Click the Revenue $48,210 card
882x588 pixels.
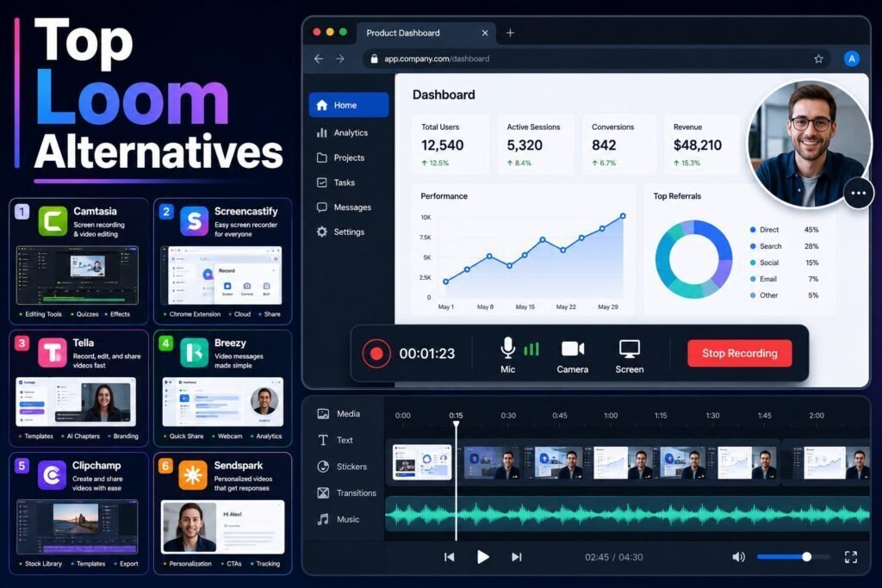702,145
